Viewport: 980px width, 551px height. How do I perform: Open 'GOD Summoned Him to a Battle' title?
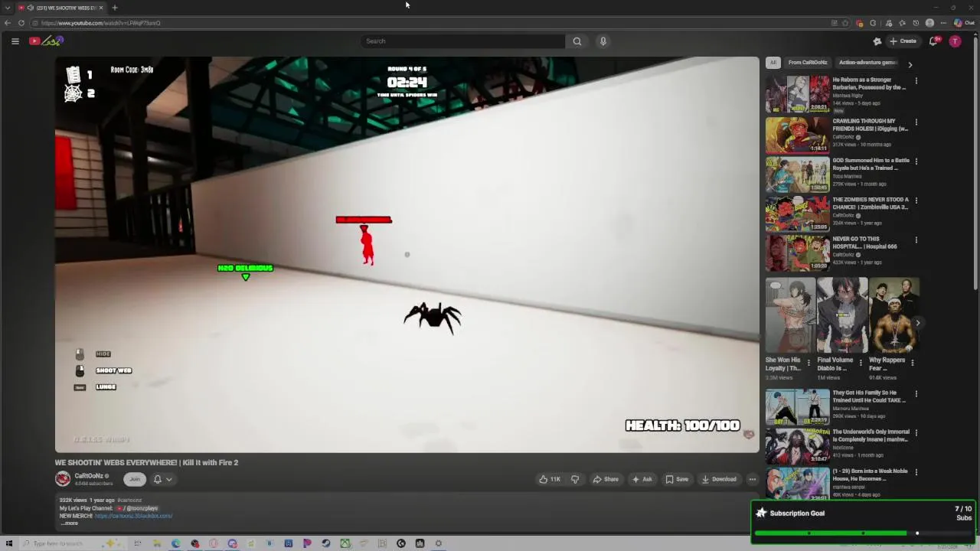pos(871,164)
